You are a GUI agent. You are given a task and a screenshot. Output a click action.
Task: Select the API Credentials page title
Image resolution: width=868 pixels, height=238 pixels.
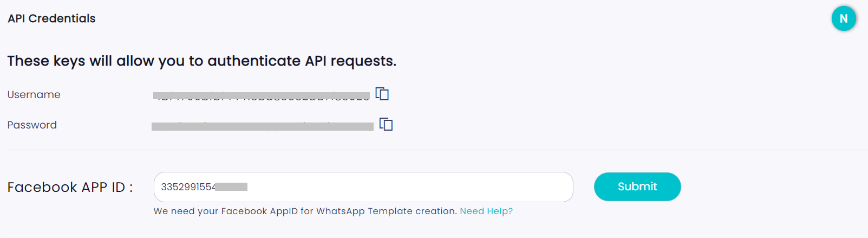[51, 18]
